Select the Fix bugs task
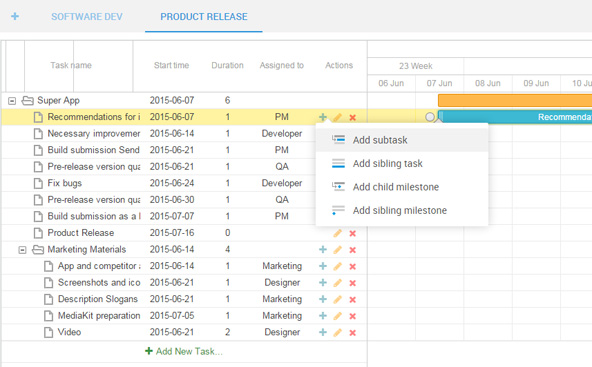Image resolution: width=592 pixels, height=367 pixels. (x=65, y=184)
